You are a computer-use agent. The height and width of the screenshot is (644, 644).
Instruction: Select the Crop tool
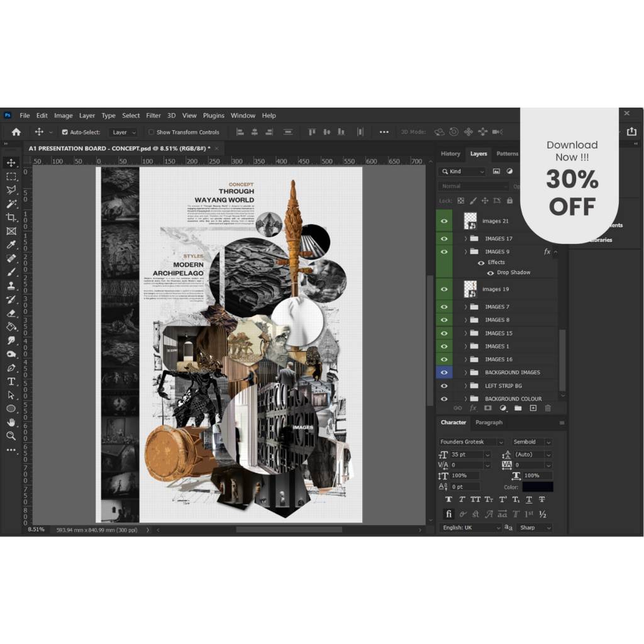11,217
